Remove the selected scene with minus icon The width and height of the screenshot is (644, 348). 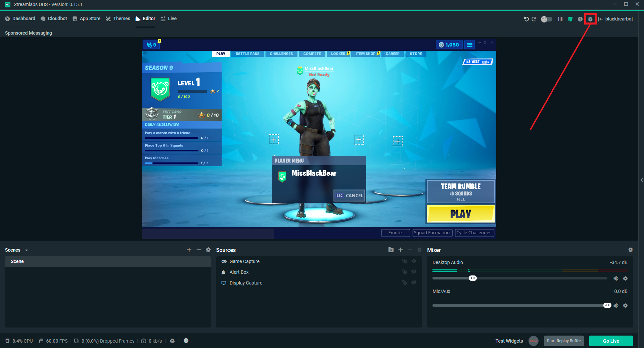pos(199,250)
